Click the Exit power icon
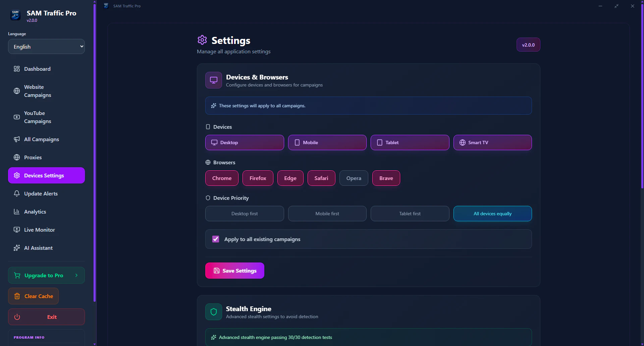The height and width of the screenshot is (346, 644). click(x=17, y=317)
